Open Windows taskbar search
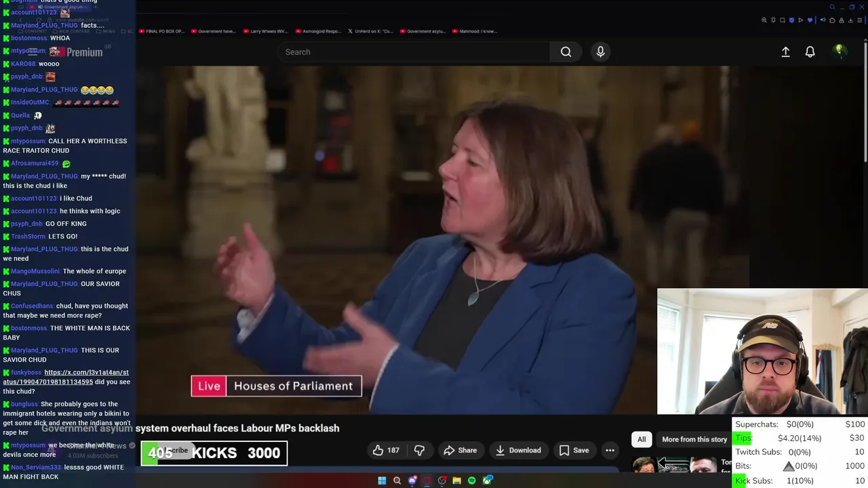This screenshot has width=868, height=488. point(397,481)
